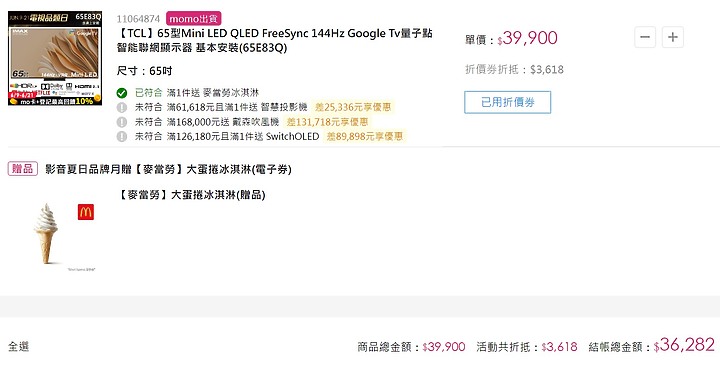720x365 pixels.
Task: Increase quantity with the plus button
Action: click(673, 37)
